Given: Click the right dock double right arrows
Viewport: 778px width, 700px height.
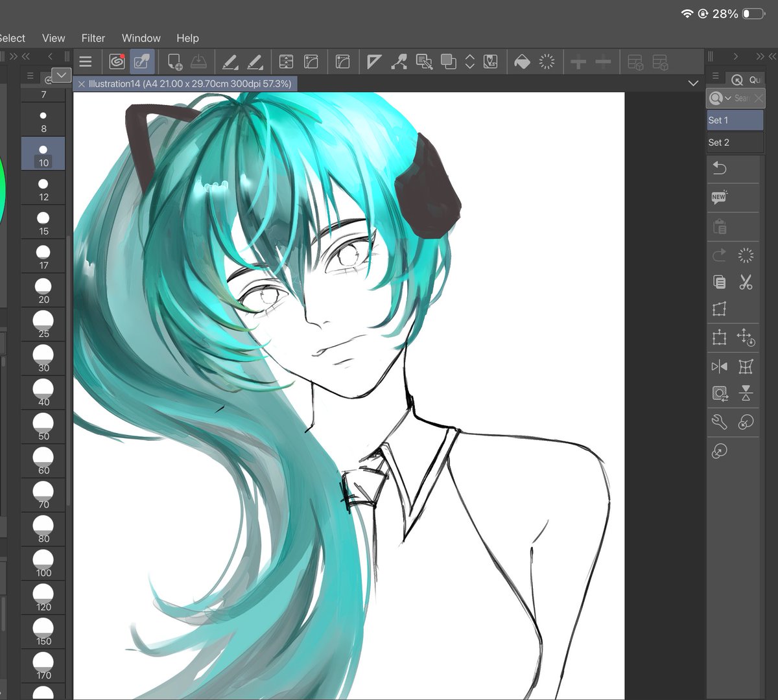Looking at the screenshot, I should tap(759, 56).
